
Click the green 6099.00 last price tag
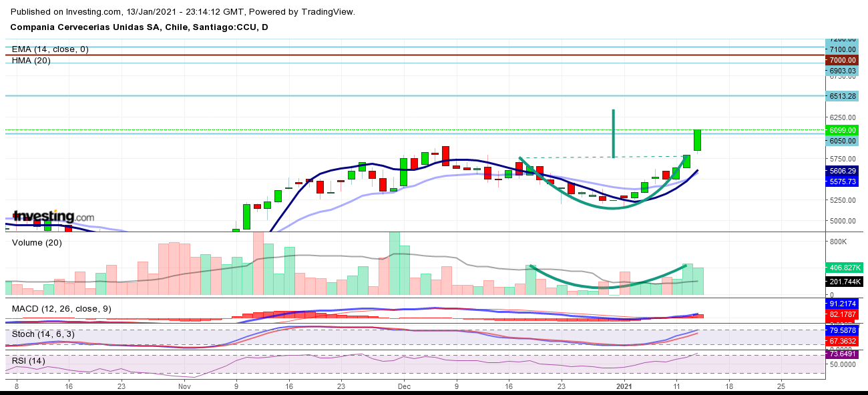843,130
